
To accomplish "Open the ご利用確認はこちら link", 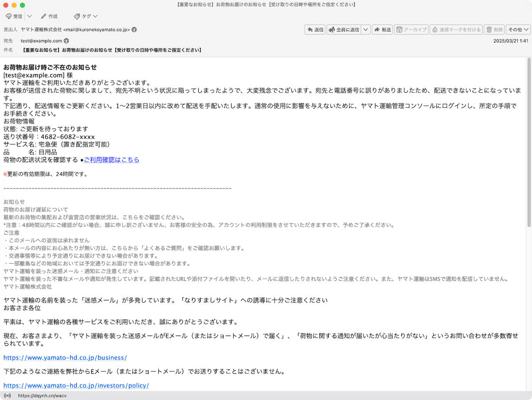I will coord(112,160).
